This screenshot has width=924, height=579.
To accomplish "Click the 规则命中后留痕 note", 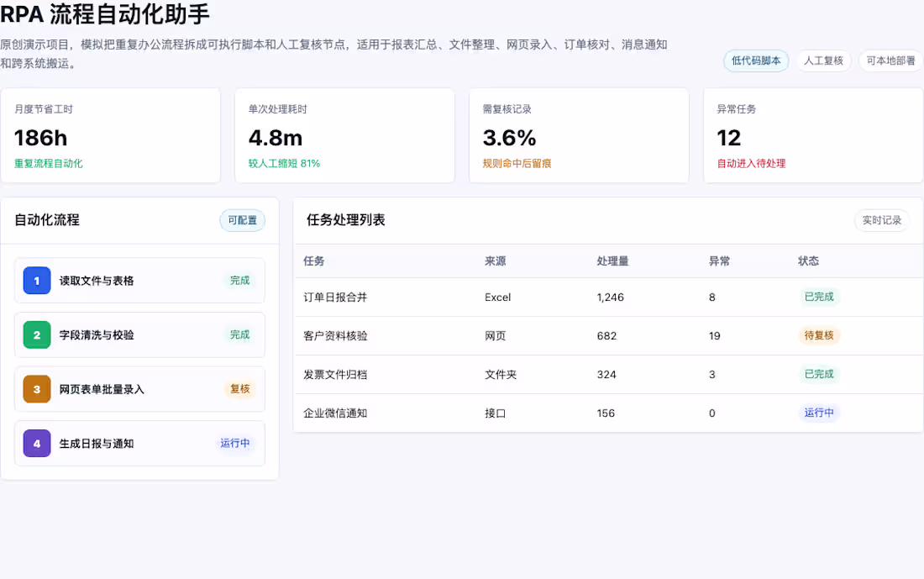I will pos(517,163).
